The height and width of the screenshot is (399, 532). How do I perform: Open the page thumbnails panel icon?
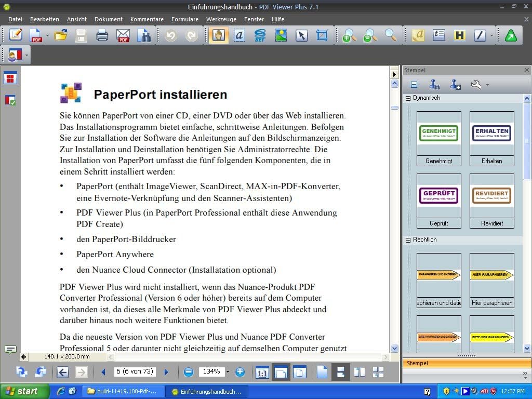pyautogui.click(x=10, y=78)
